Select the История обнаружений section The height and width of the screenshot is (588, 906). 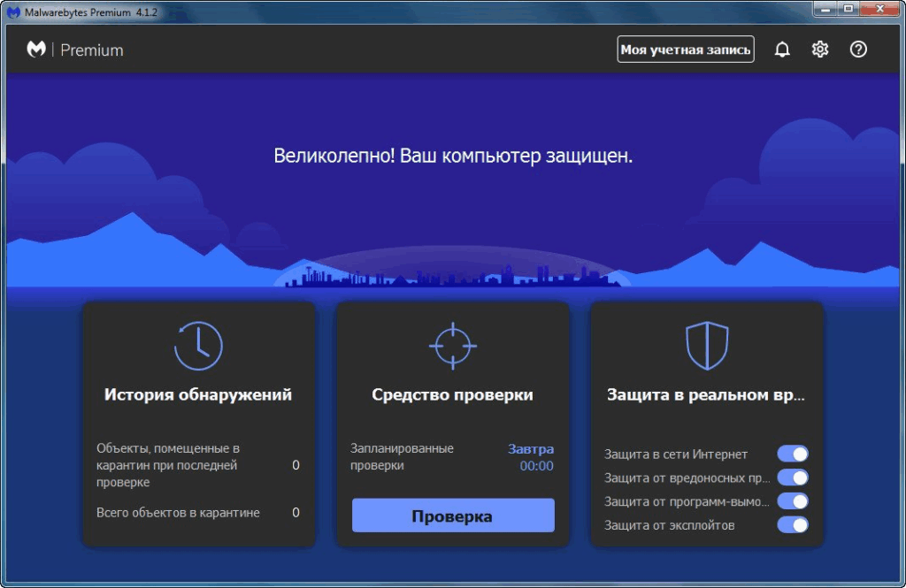pos(198,395)
